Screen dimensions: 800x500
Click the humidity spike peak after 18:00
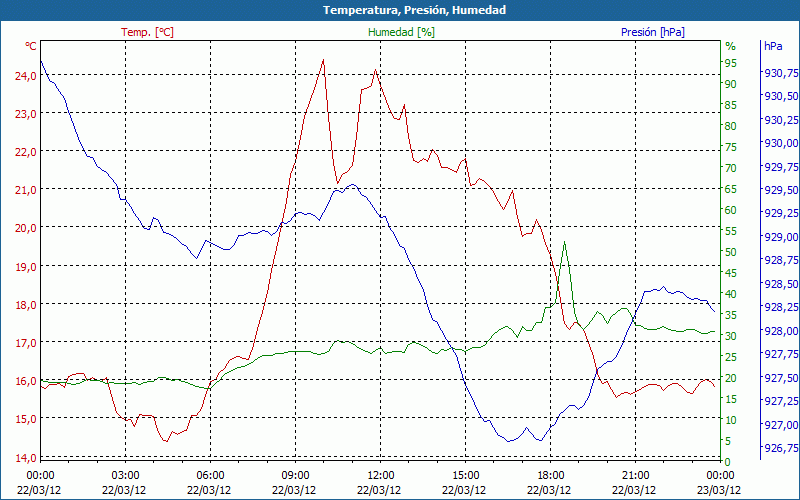pyautogui.click(x=564, y=242)
